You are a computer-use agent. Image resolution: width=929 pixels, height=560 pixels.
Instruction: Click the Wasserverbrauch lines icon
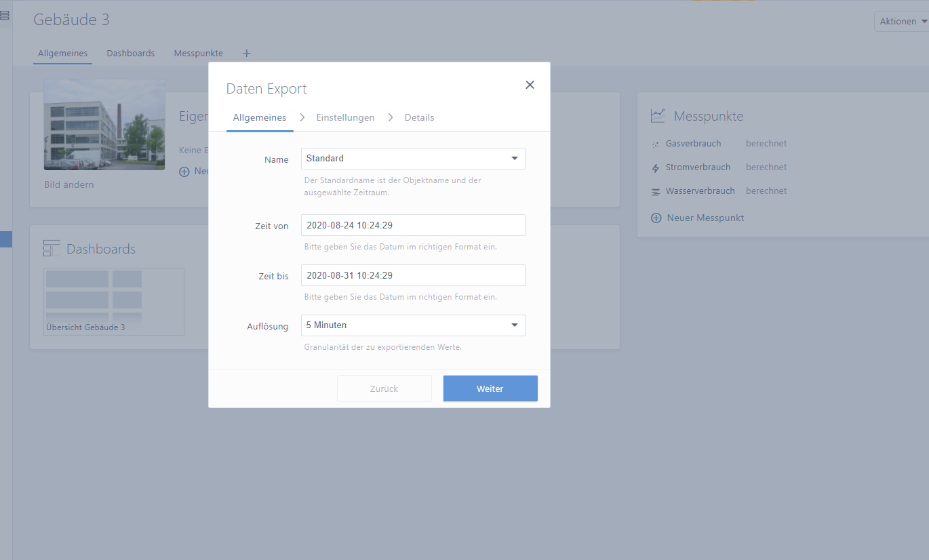coord(655,192)
